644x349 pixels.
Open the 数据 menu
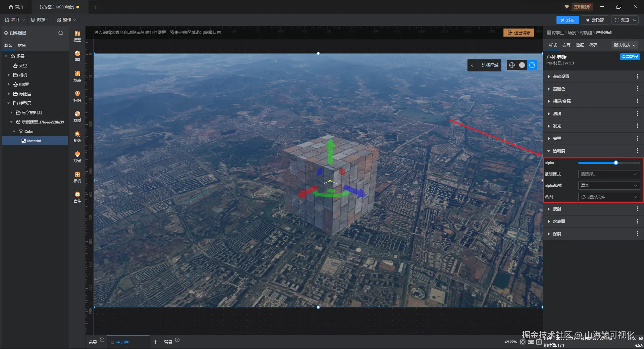pos(41,20)
